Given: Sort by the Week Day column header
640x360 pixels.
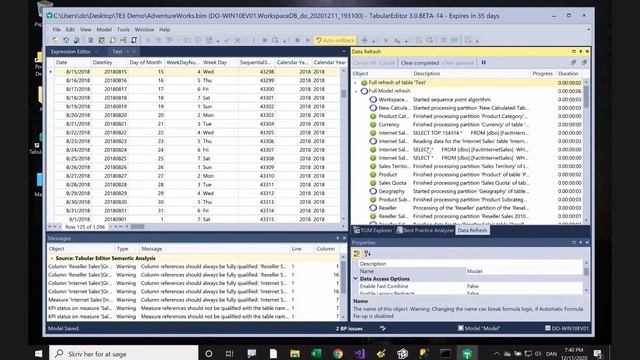Looking at the screenshot, I should coord(219,62).
